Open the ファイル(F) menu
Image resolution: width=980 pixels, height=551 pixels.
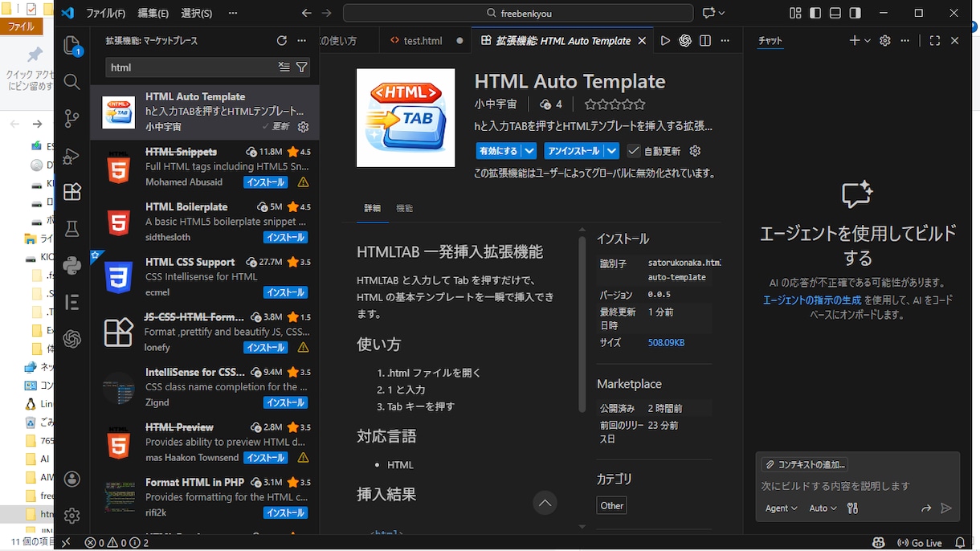(105, 14)
